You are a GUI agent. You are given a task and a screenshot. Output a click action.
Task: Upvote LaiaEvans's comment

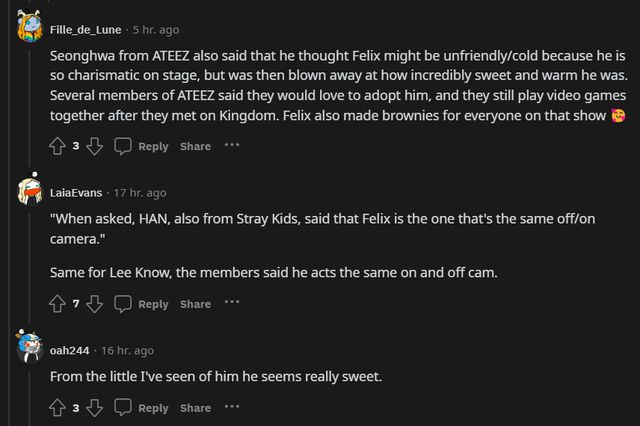[x=58, y=304]
